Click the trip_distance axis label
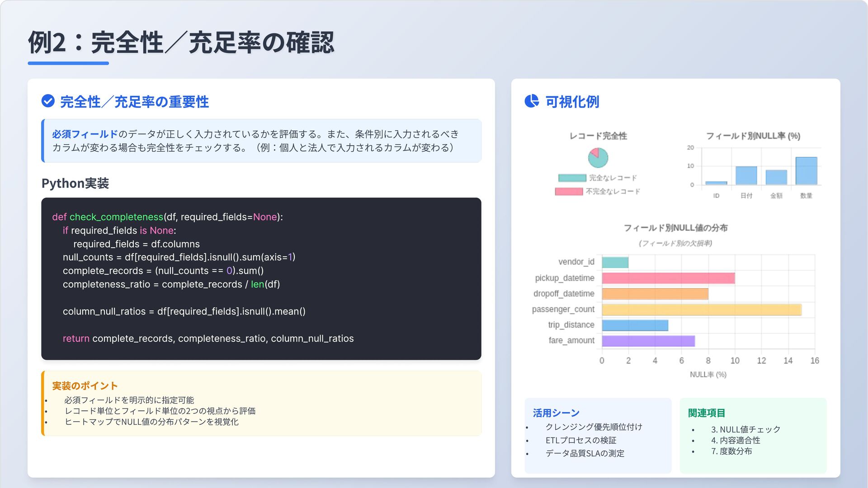 click(571, 325)
